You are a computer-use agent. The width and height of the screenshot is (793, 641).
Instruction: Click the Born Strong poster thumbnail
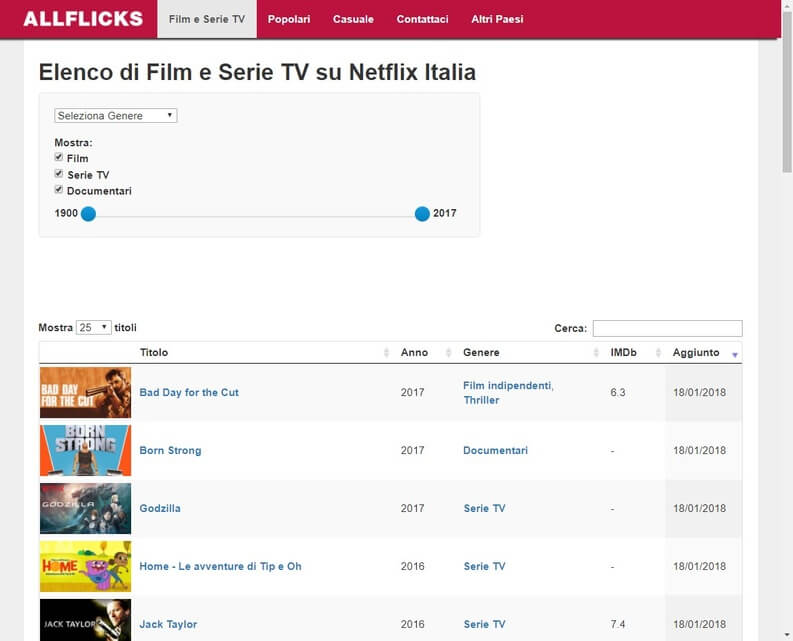point(85,450)
